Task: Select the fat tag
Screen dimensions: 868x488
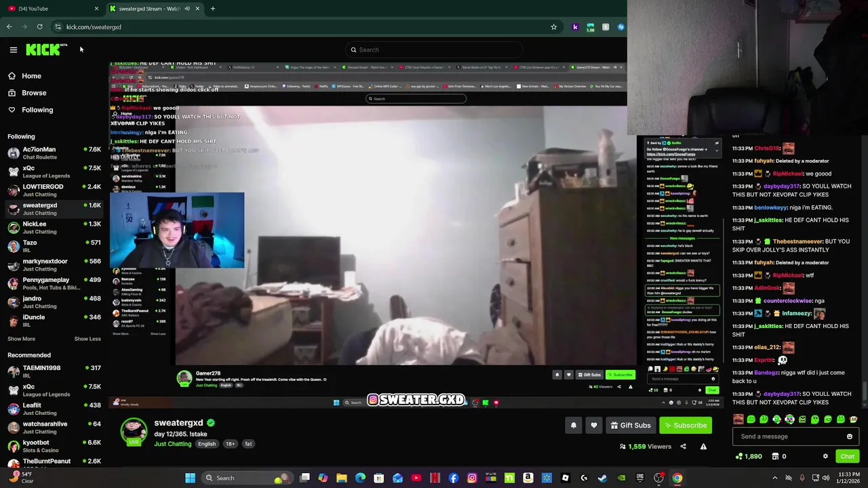Action: pos(248,444)
